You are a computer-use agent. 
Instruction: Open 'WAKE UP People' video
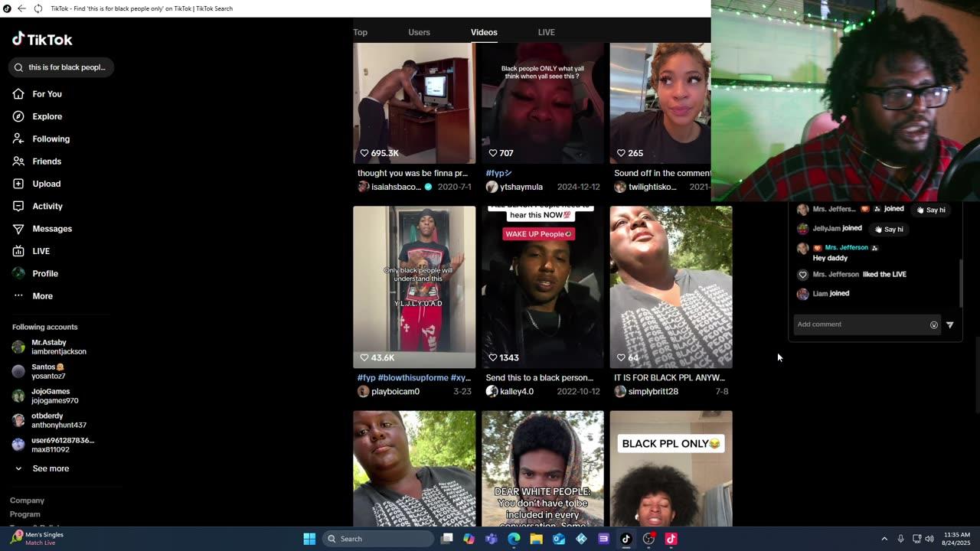point(543,287)
